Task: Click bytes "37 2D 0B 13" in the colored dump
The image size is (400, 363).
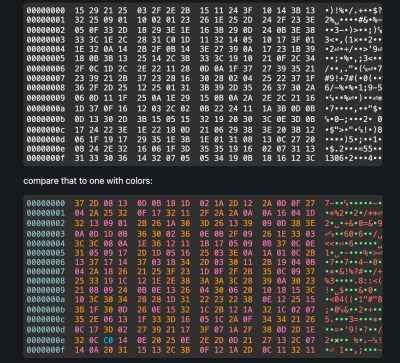Action: (101, 203)
